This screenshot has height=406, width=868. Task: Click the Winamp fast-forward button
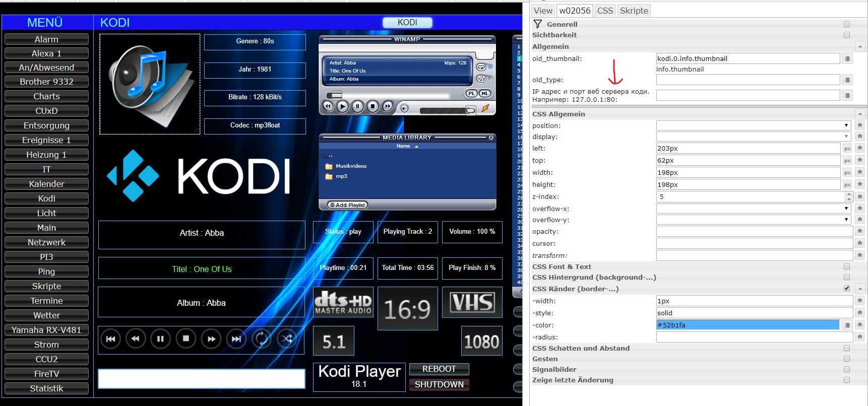click(x=387, y=106)
